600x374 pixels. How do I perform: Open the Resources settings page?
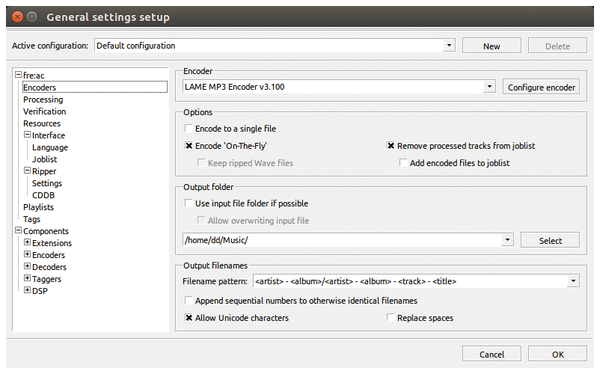(42, 123)
